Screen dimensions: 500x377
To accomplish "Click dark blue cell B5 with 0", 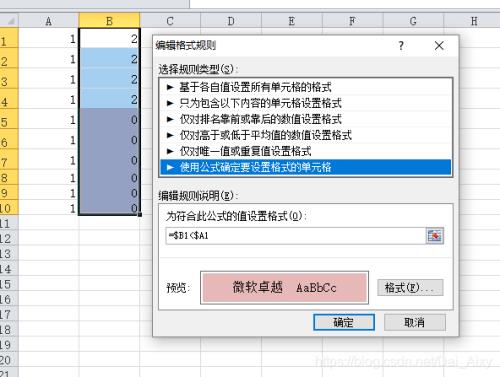I will (x=109, y=120).
